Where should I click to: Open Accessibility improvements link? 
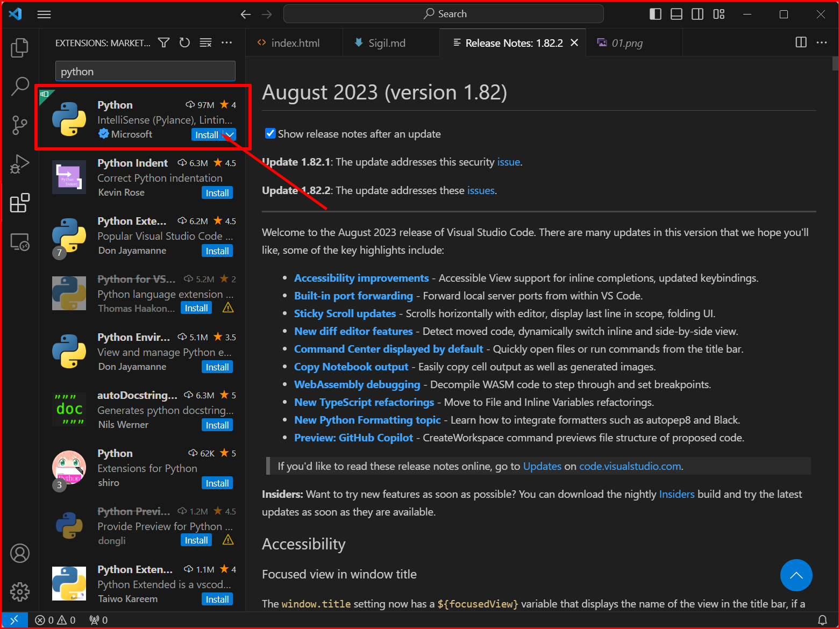click(x=361, y=278)
